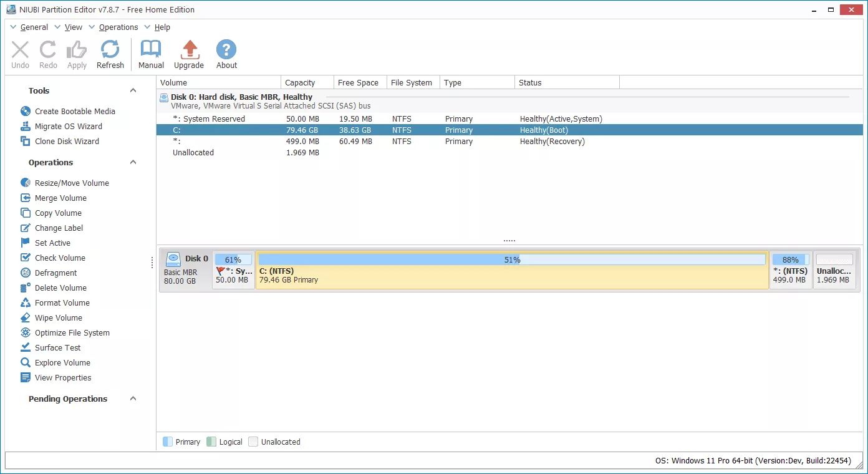Click the OS Windows 11 Pro status text
Image resolution: width=868 pixels, height=474 pixels.
pos(753,460)
